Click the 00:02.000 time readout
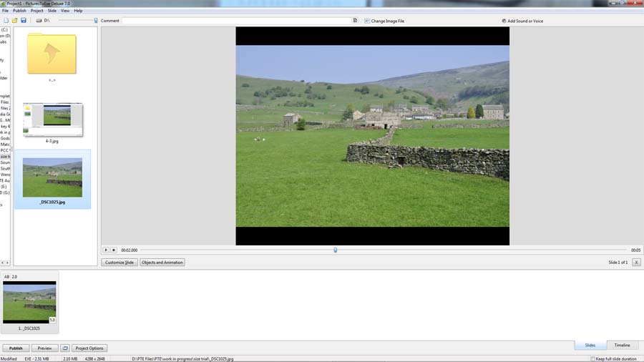 129,250
